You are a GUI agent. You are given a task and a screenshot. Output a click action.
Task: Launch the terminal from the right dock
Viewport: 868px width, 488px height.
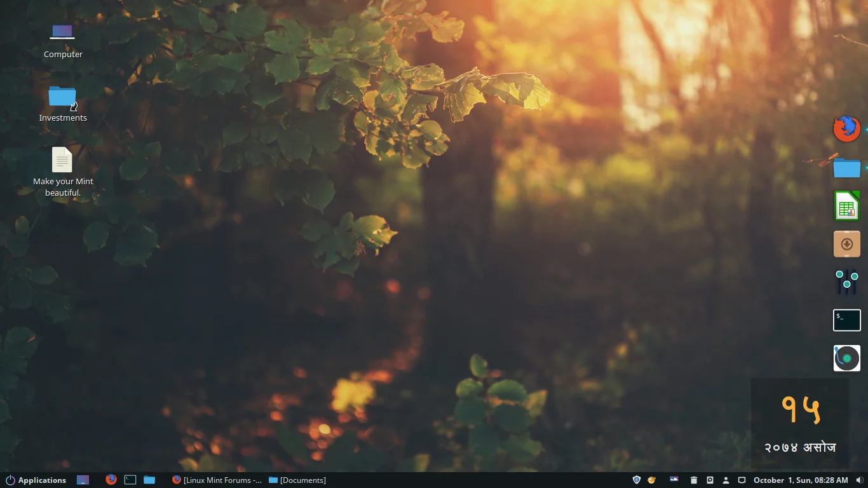(846, 320)
